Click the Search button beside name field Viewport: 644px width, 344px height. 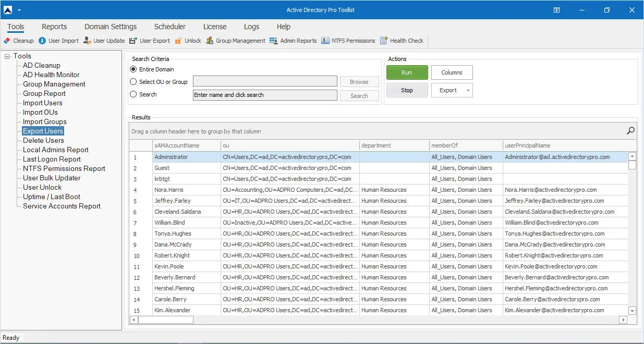click(x=359, y=96)
